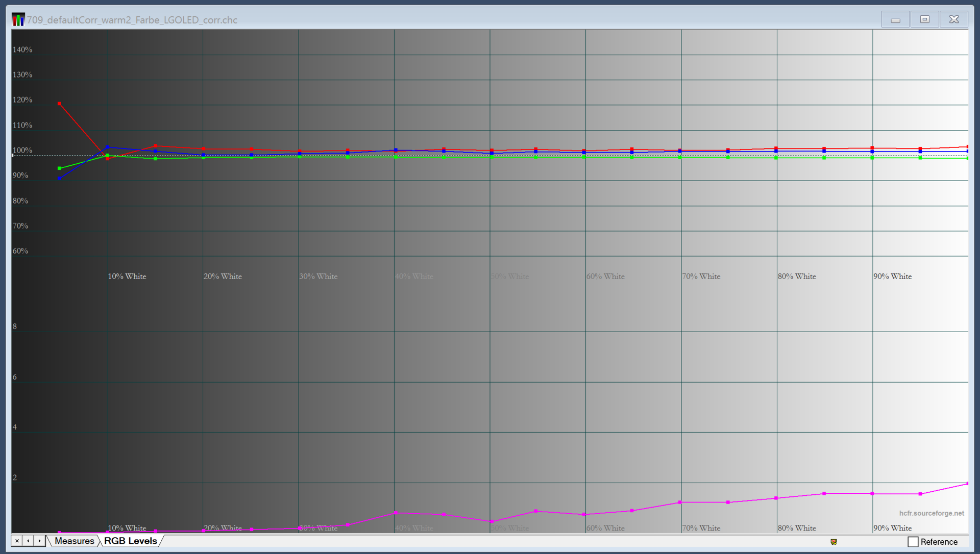Maximize the HCFR document window
The image size is (980, 554).
[x=924, y=20]
